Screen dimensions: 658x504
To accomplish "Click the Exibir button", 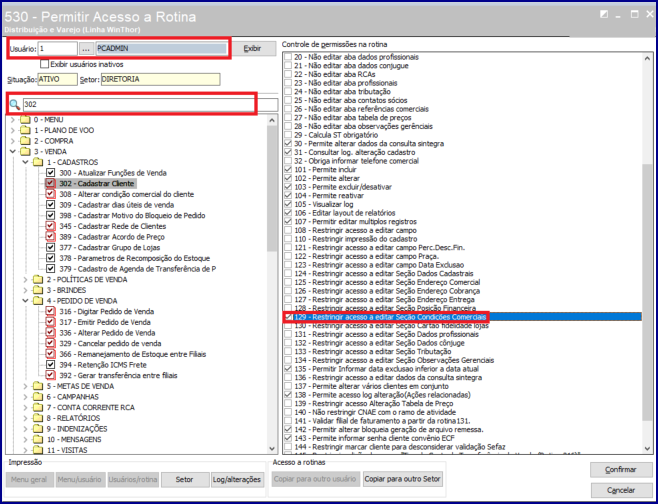I will click(x=253, y=49).
